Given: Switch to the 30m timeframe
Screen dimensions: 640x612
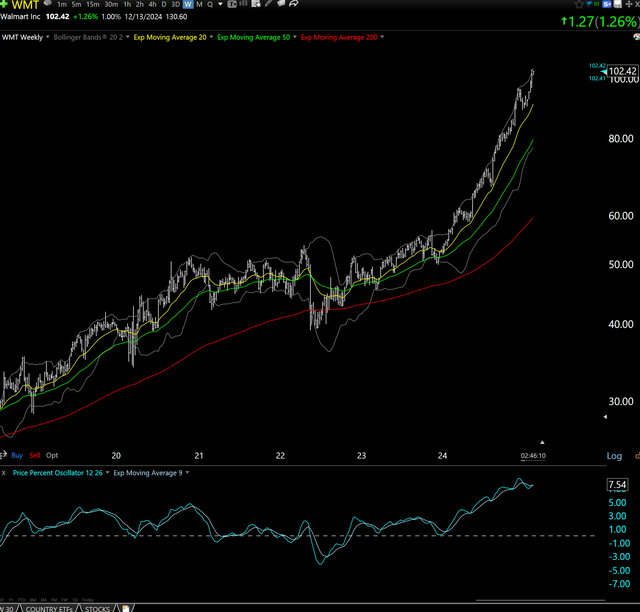Looking at the screenshot, I should coord(111,4).
